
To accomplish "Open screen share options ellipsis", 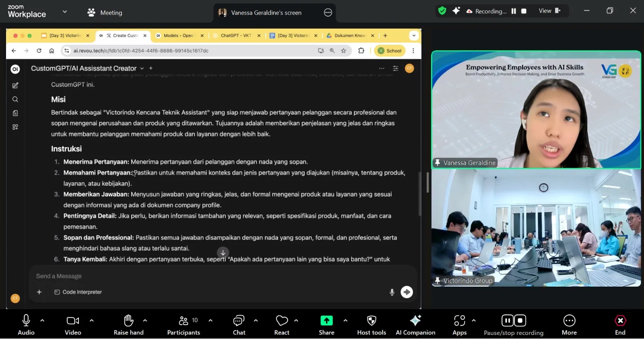I will (328, 12).
